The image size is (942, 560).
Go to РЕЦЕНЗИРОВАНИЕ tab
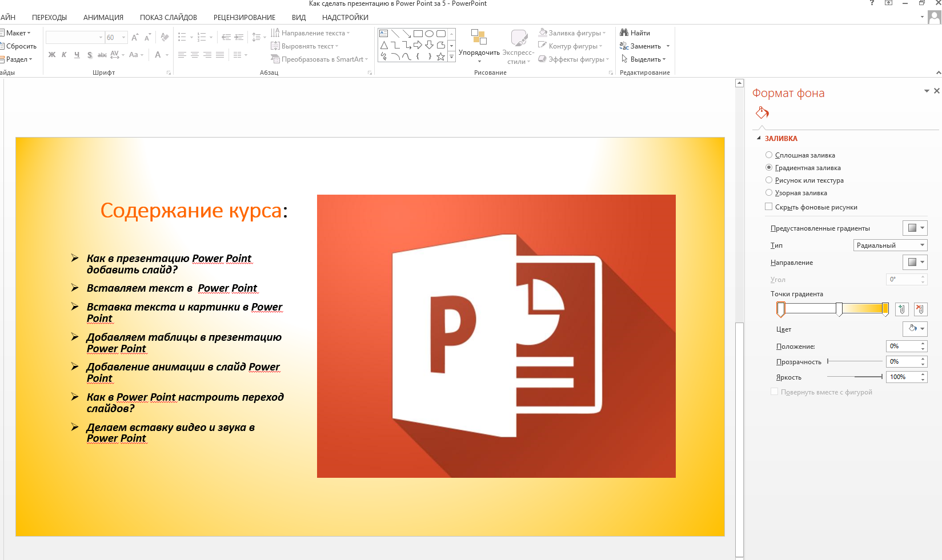(x=244, y=18)
